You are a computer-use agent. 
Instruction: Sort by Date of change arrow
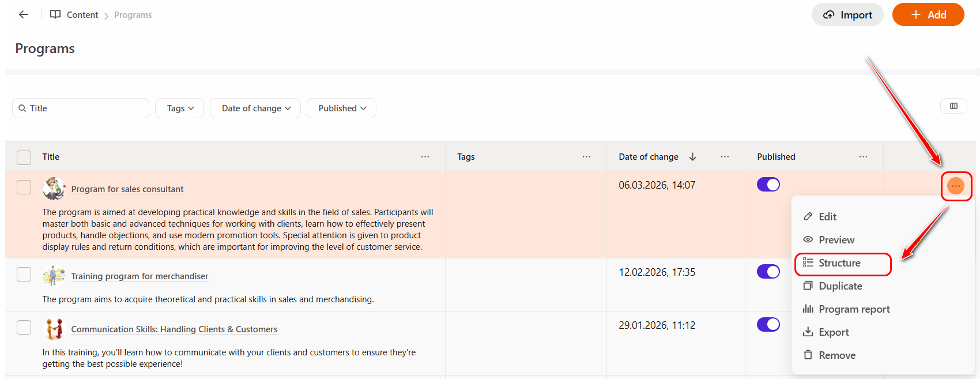(x=693, y=157)
